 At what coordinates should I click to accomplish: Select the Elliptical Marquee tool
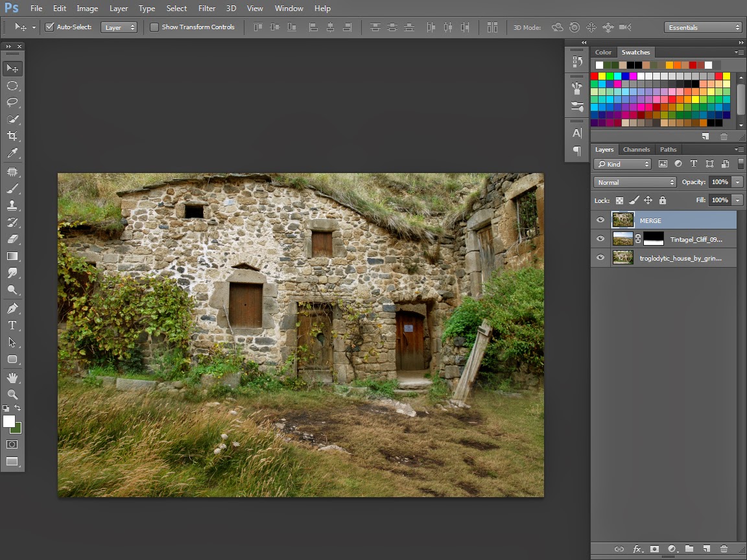(x=12, y=86)
